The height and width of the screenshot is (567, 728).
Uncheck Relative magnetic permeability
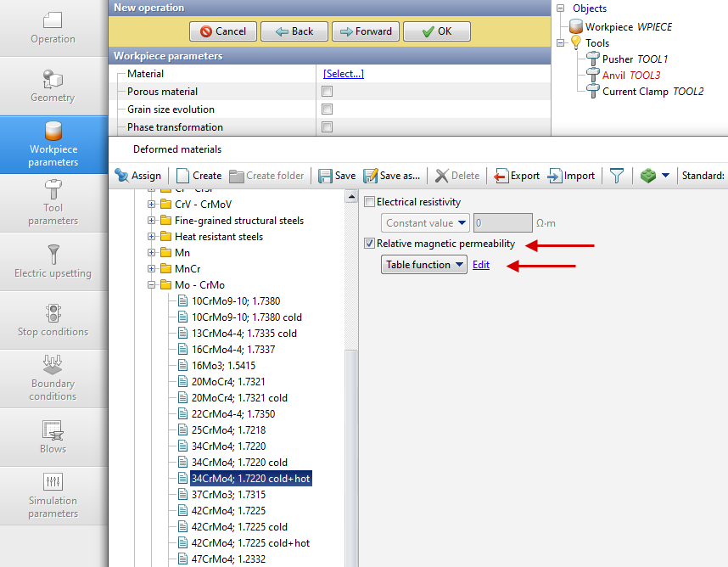(x=369, y=244)
